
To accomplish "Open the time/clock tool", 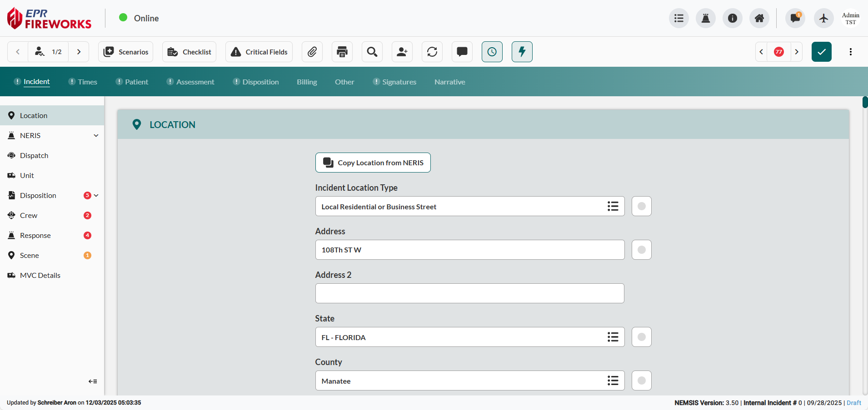I will click(492, 52).
